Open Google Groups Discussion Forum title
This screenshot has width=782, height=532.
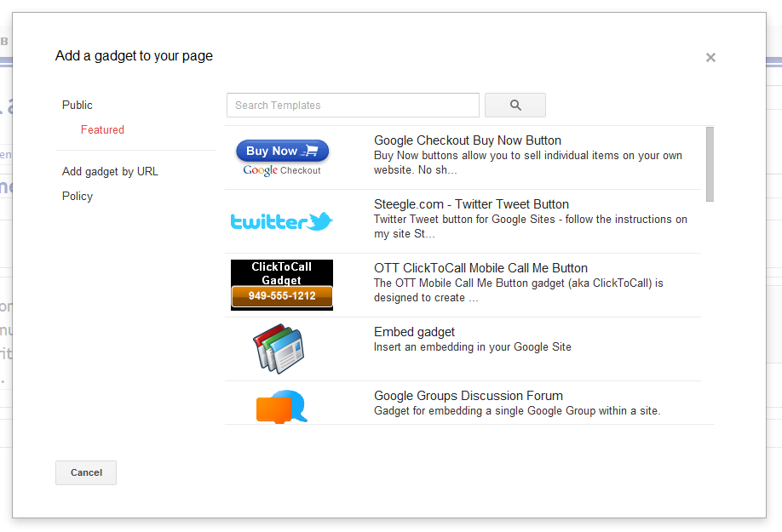pos(469,396)
